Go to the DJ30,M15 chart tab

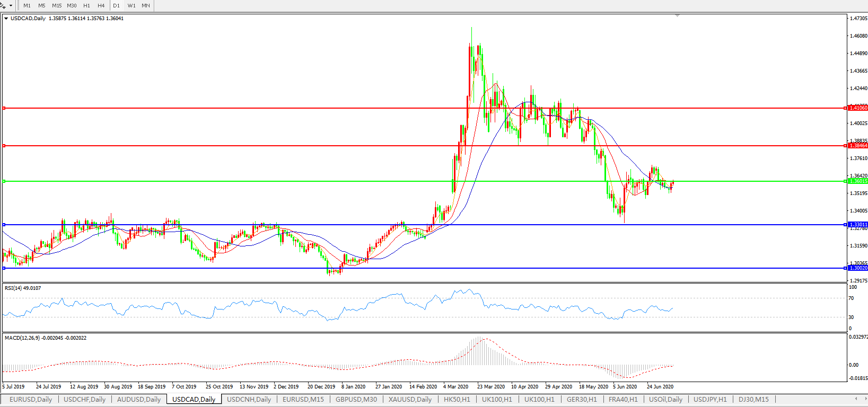pyautogui.click(x=753, y=400)
